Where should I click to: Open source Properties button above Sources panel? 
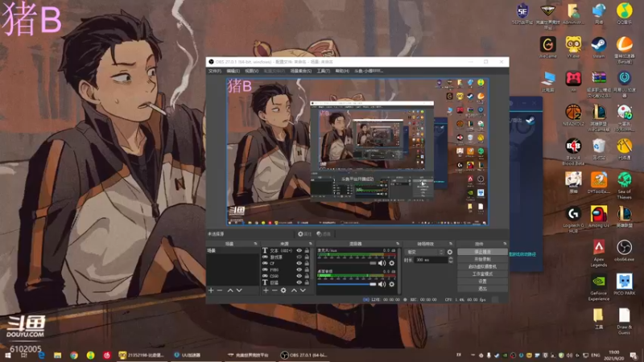click(x=305, y=234)
